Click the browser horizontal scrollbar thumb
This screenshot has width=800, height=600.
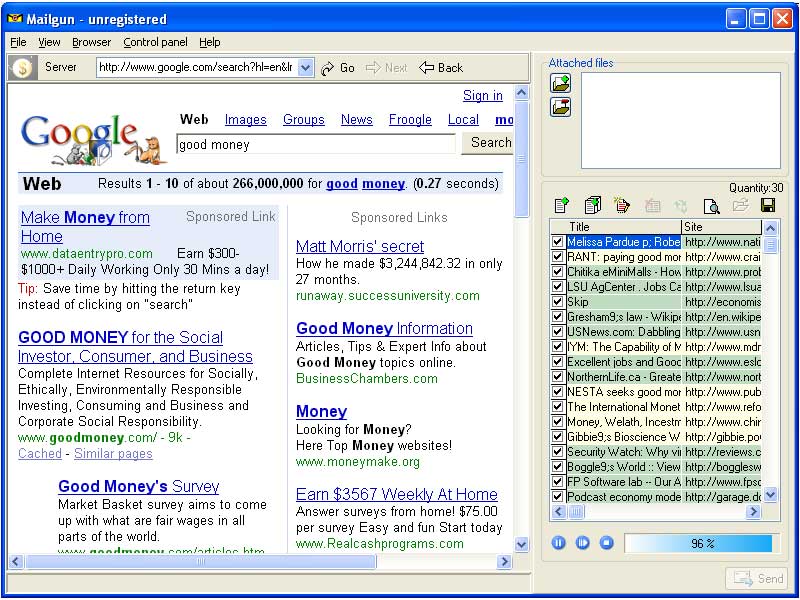(x=201, y=562)
